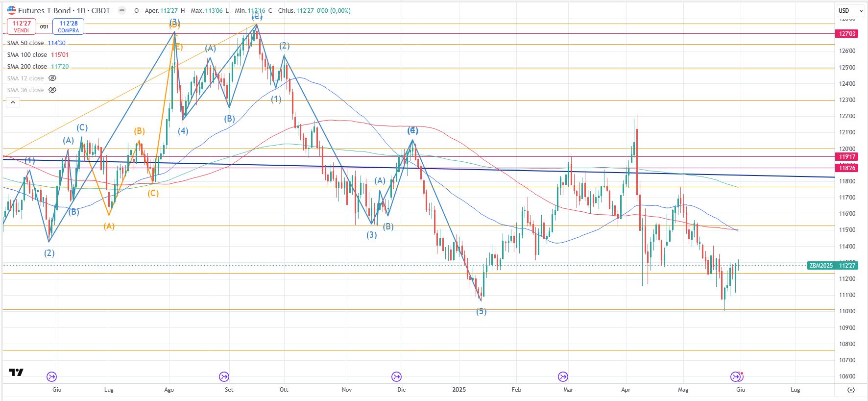The height and width of the screenshot is (401, 868).
Task: Show the hidden SMA 12 close indicator
Action: [x=52, y=78]
